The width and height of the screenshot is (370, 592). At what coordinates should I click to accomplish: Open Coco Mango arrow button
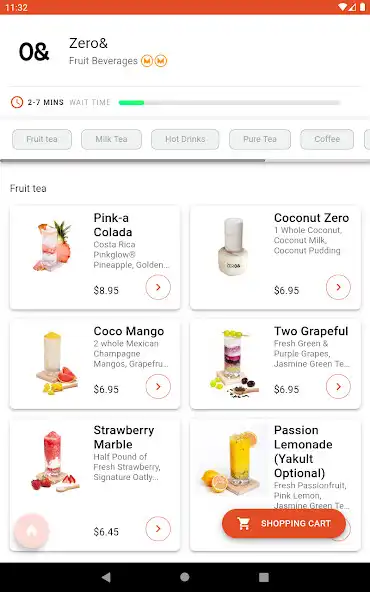tap(158, 386)
